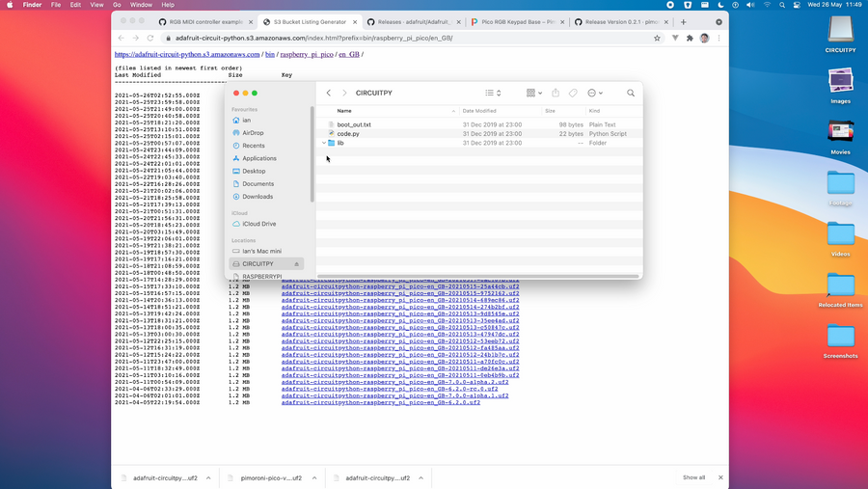Open the Finder group-by grid dropdown
868x489 pixels.
pos(534,93)
